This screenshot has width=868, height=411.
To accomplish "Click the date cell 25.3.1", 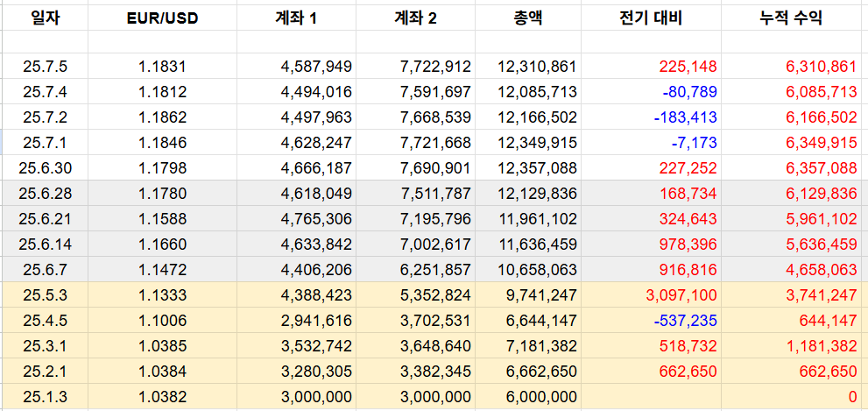I will [x=45, y=345].
